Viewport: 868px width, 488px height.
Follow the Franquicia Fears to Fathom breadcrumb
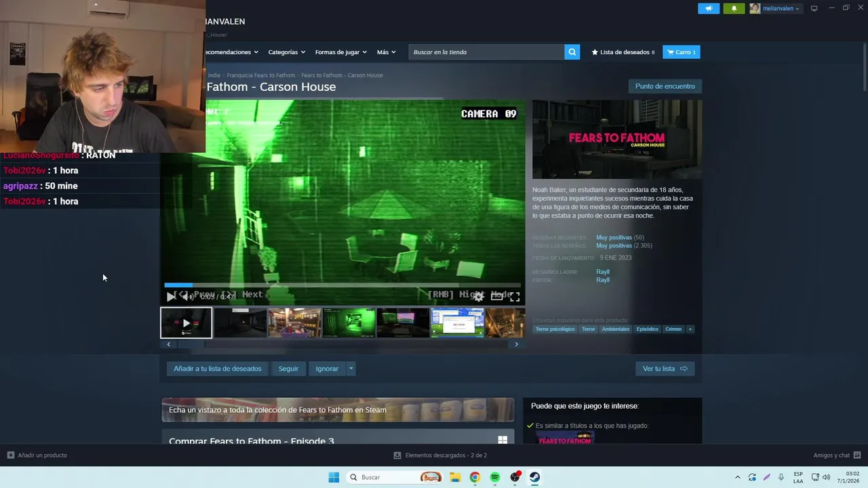click(261, 75)
